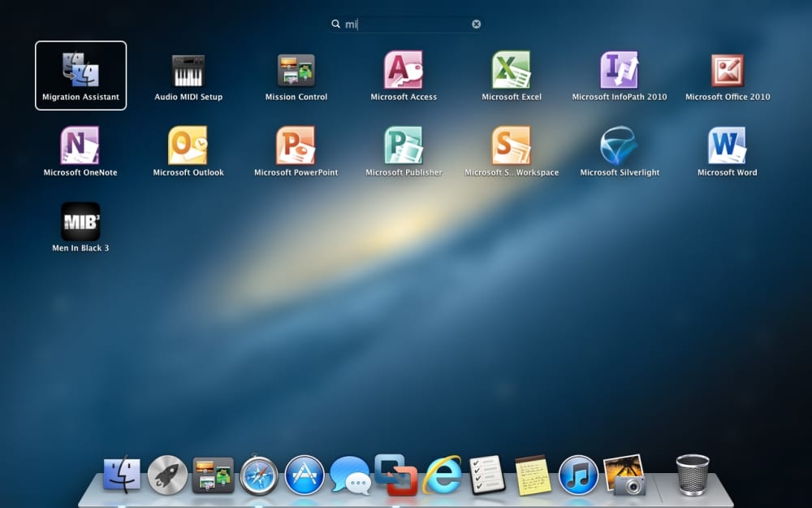Click the "Microsoft Silverlight" label text
The width and height of the screenshot is (812, 508).
coord(620,172)
